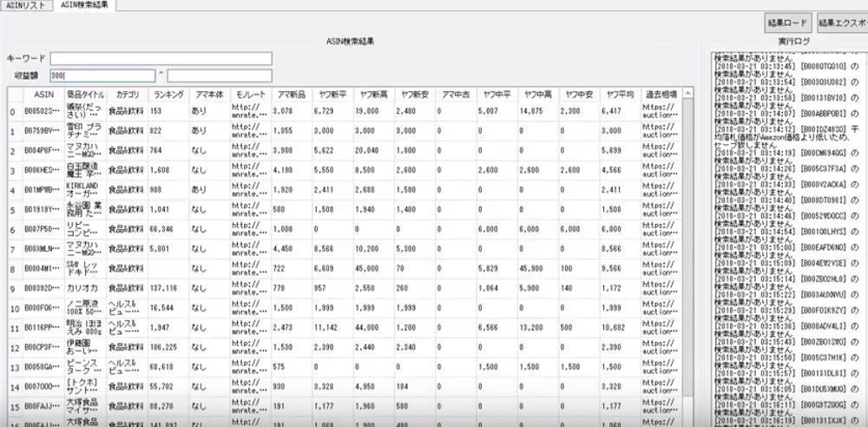
Task: Click 過去相場 auction link in row 9
Action: [662, 288]
